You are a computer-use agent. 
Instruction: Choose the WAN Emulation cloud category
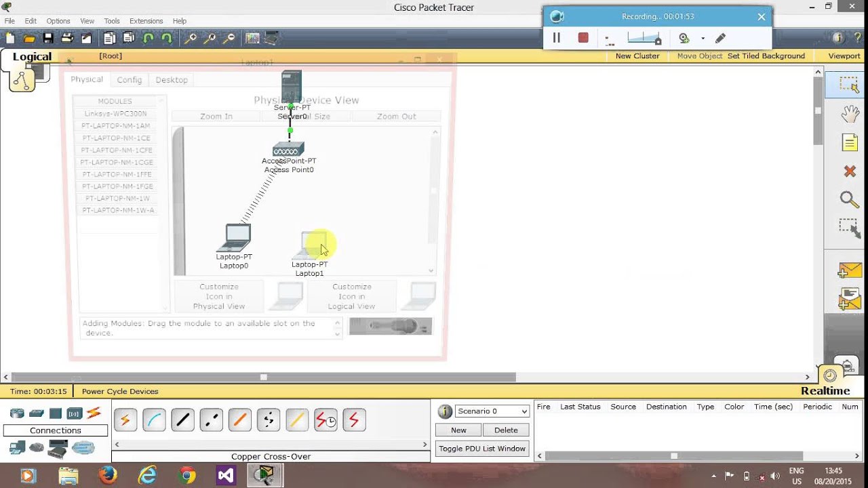[37, 447]
